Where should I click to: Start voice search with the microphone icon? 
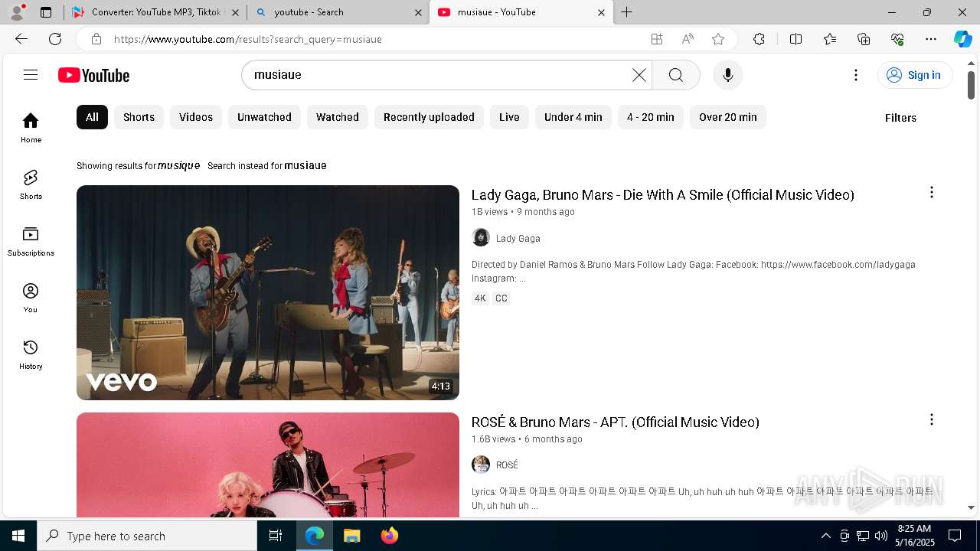pos(728,75)
